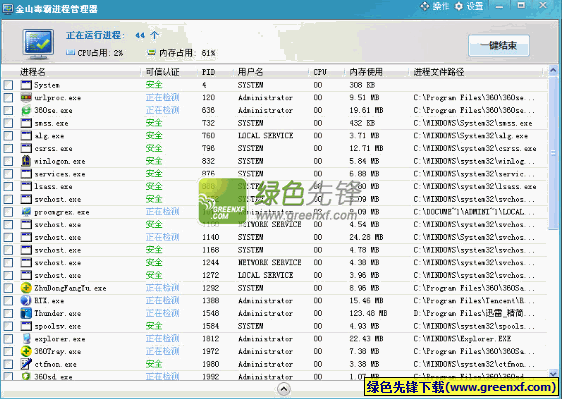This screenshot has height=399, width=562.
Task: Click the alg.exe window icon
Action: (26, 136)
